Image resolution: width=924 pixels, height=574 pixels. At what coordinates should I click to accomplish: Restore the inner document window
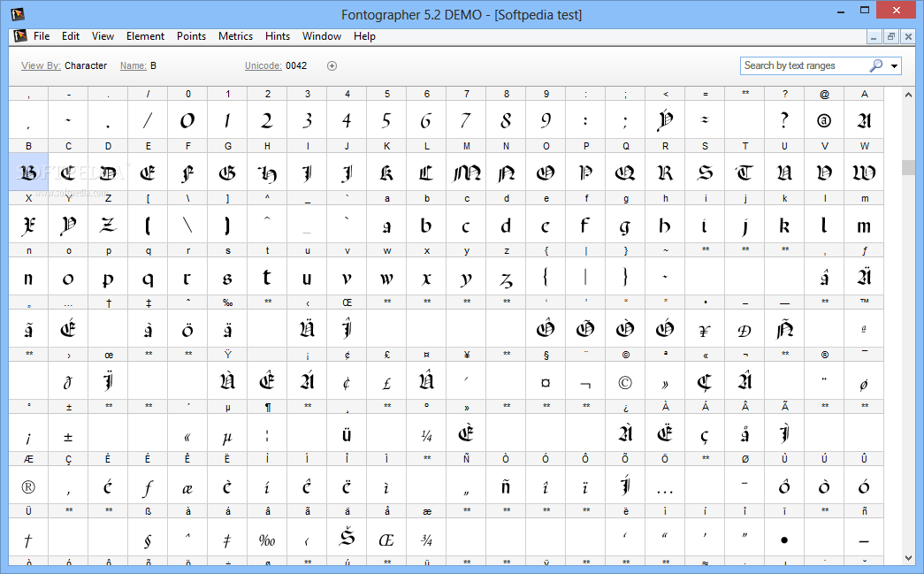click(891, 36)
